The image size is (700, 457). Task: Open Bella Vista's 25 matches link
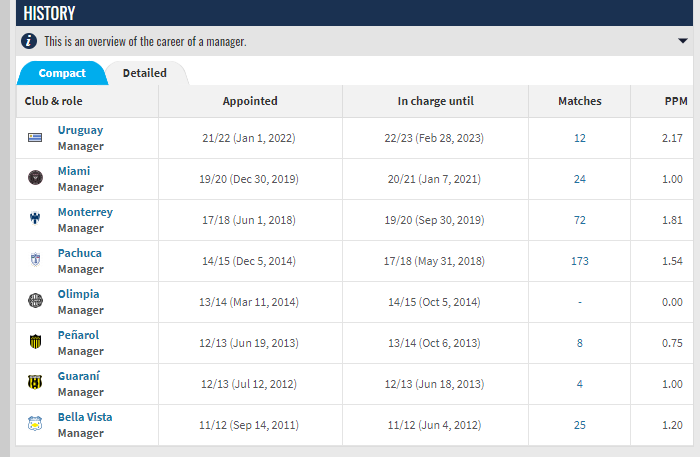coord(579,425)
